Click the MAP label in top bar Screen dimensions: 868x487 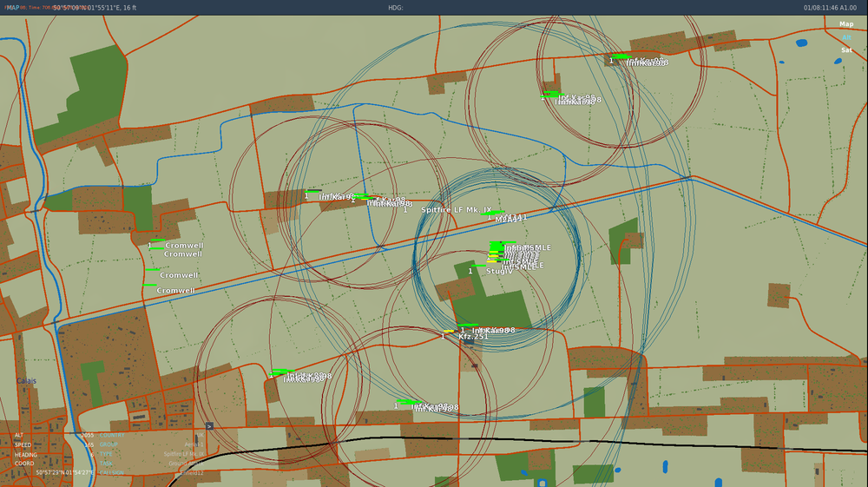tap(12, 8)
